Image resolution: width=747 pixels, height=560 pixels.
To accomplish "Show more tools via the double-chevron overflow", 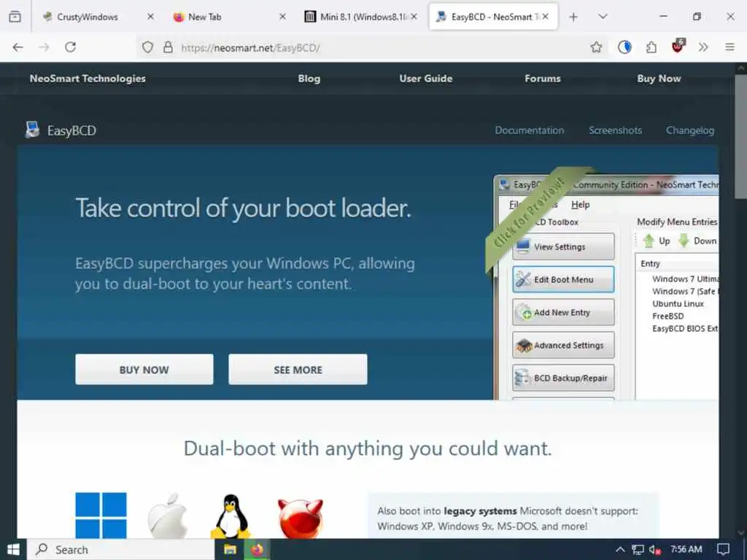I will (x=703, y=47).
